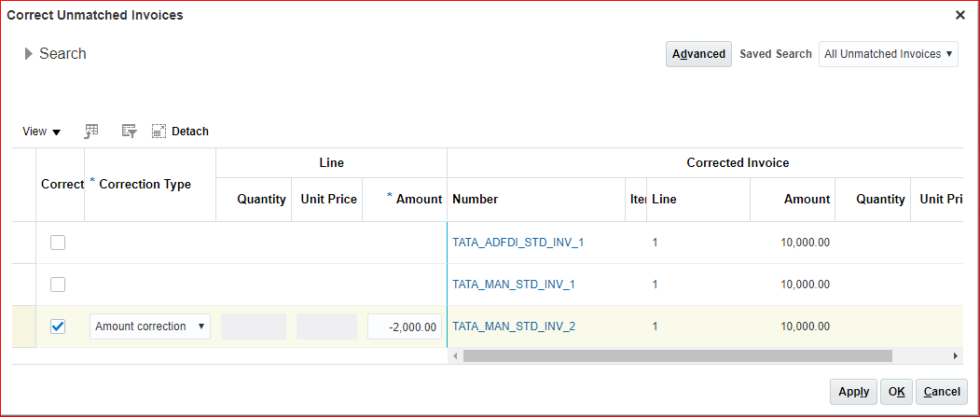The image size is (980, 417).
Task: Open the TATA_MAN_STD_INV_2 invoice link
Action: (514, 327)
